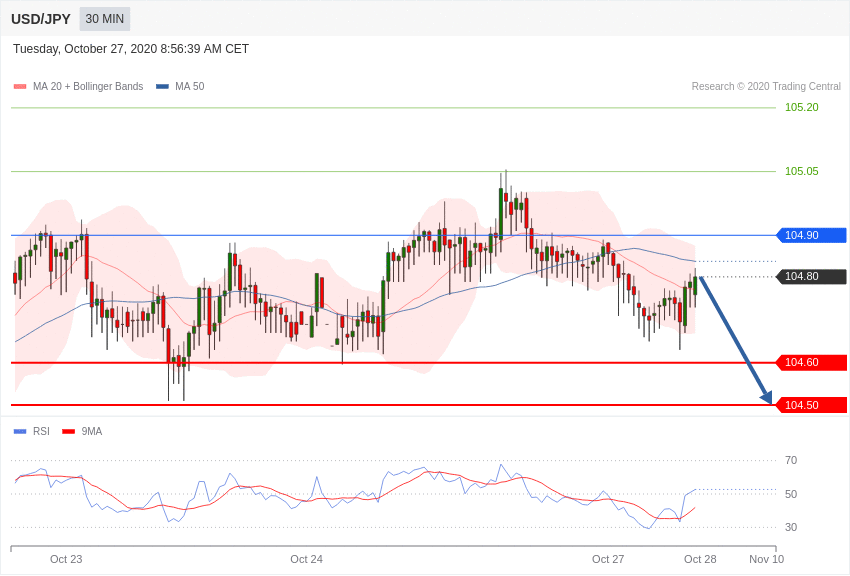Click the RSI 50 axis value
The height and width of the screenshot is (576, 850).
(x=791, y=494)
